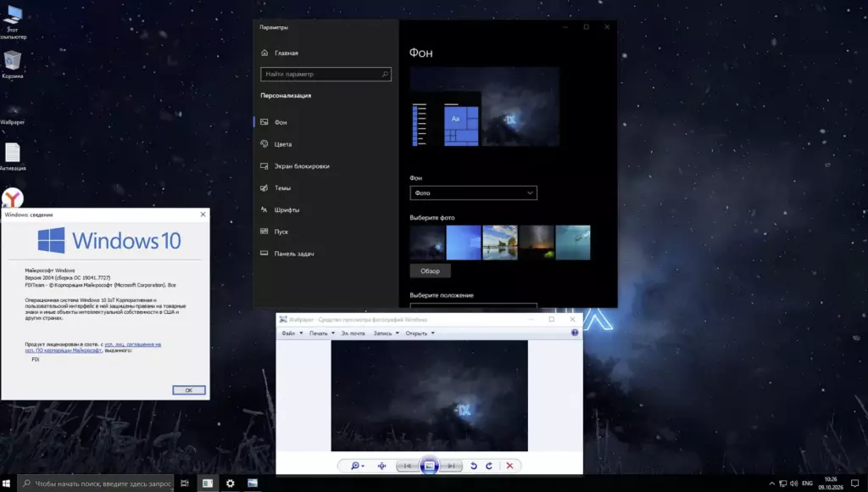Close the Windows: сведения dialog
This screenshot has width=868, height=492.
pos(203,215)
